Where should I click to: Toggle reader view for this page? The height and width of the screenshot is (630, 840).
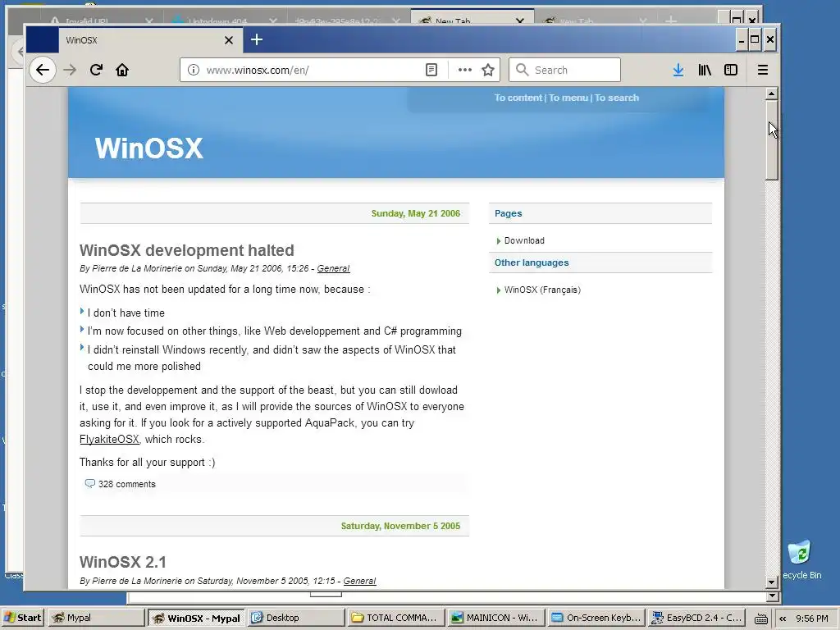[x=431, y=71]
